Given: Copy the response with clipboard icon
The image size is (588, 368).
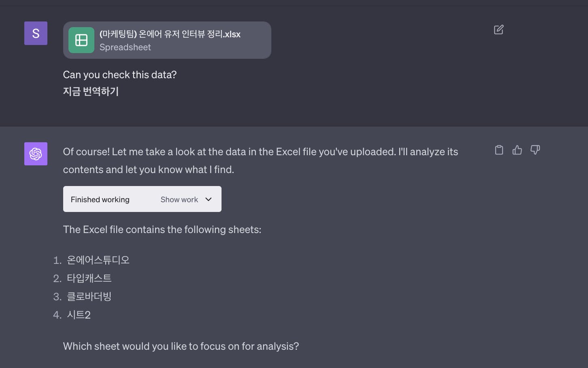Looking at the screenshot, I should point(499,150).
